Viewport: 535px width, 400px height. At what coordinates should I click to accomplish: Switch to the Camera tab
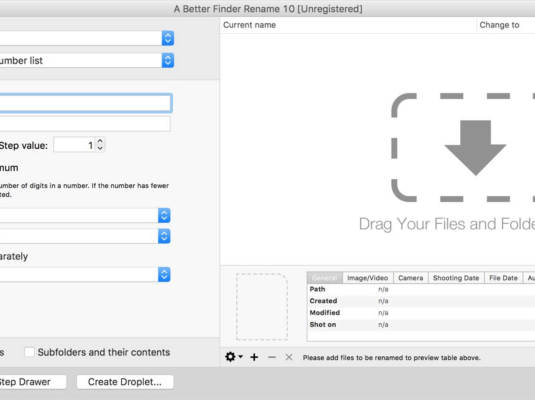pyautogui.click(x=411, y=278)
